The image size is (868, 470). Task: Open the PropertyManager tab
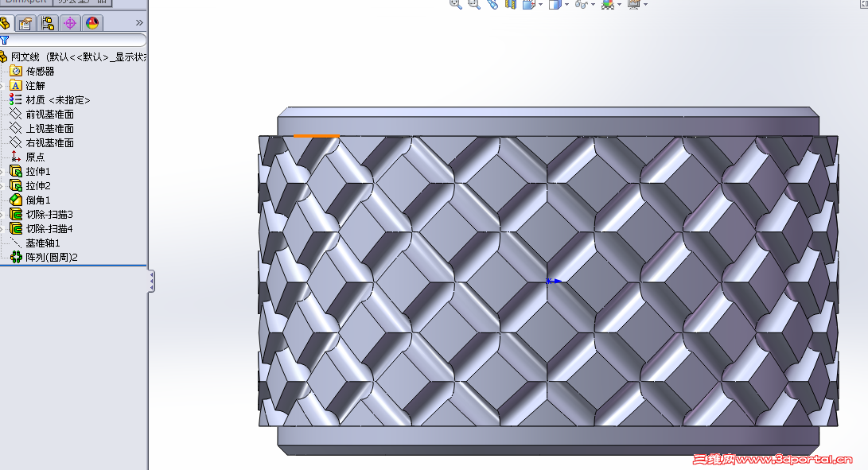click(25, 23)
